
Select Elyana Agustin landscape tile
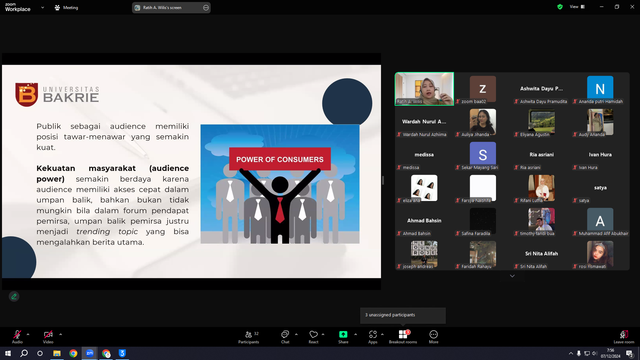point(541,122)
